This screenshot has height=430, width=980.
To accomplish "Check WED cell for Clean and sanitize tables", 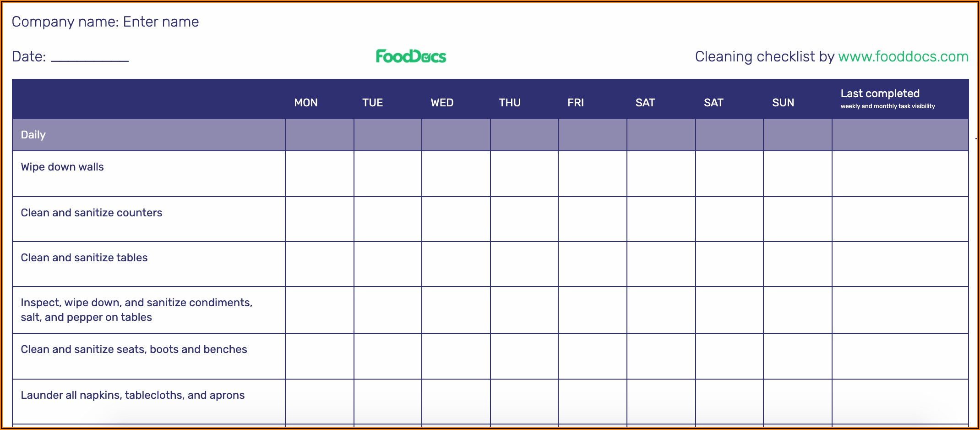I will 456,264.
